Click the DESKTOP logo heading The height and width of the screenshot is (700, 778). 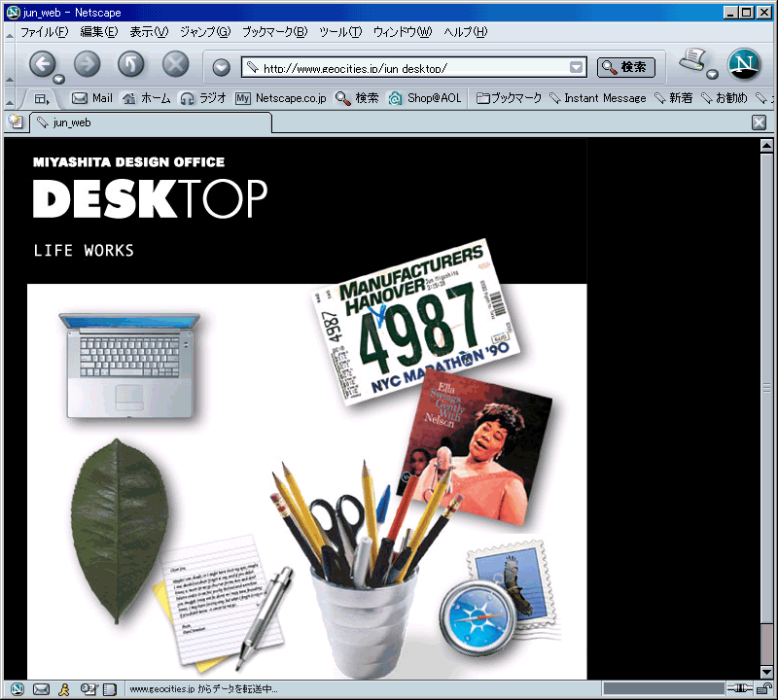150,198
